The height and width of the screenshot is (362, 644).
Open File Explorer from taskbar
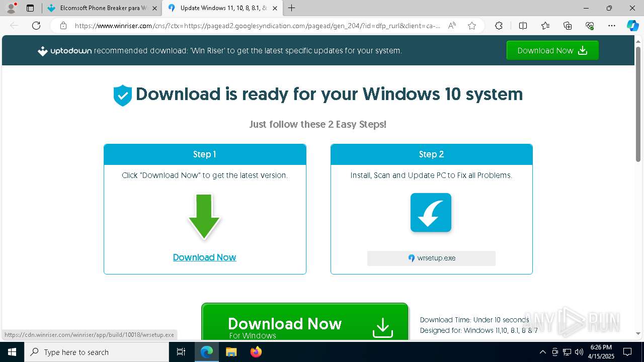point(231,352)
